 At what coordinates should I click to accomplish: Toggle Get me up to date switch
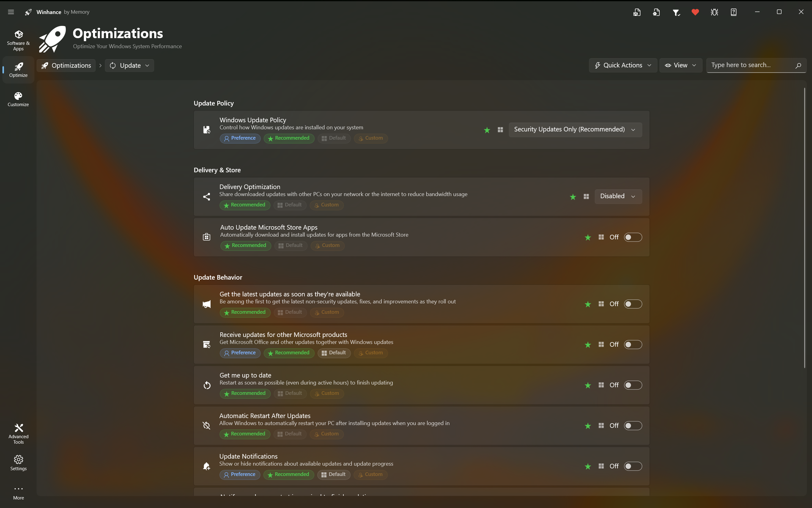633,385
